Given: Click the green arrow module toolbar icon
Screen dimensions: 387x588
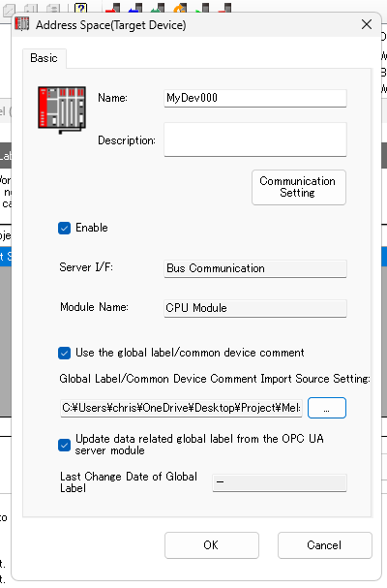Looking at the screenshot, I should pos(158,8).
